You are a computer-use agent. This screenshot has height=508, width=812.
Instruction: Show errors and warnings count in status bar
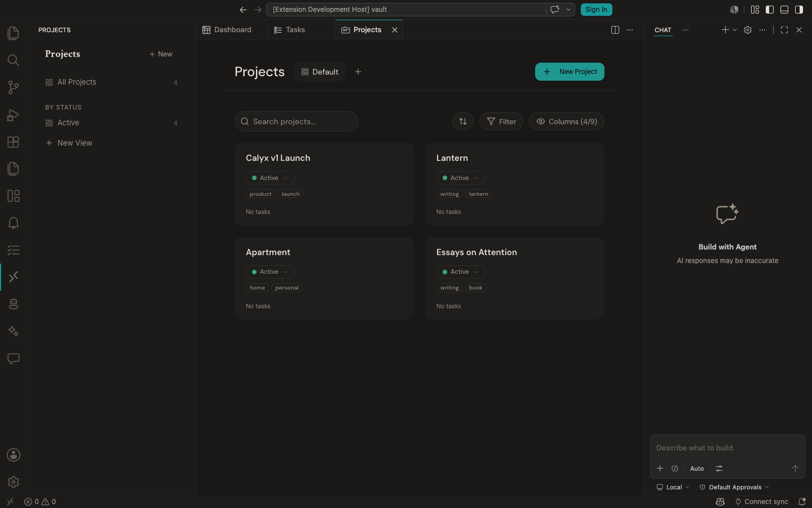(x=40, y=501)
